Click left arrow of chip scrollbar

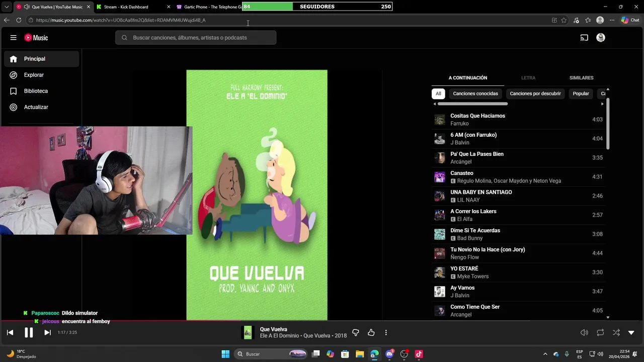[435, 104]
